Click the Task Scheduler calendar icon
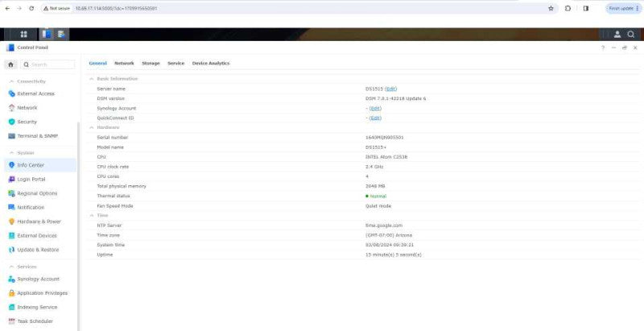644x331 pixels. point(11,321)
